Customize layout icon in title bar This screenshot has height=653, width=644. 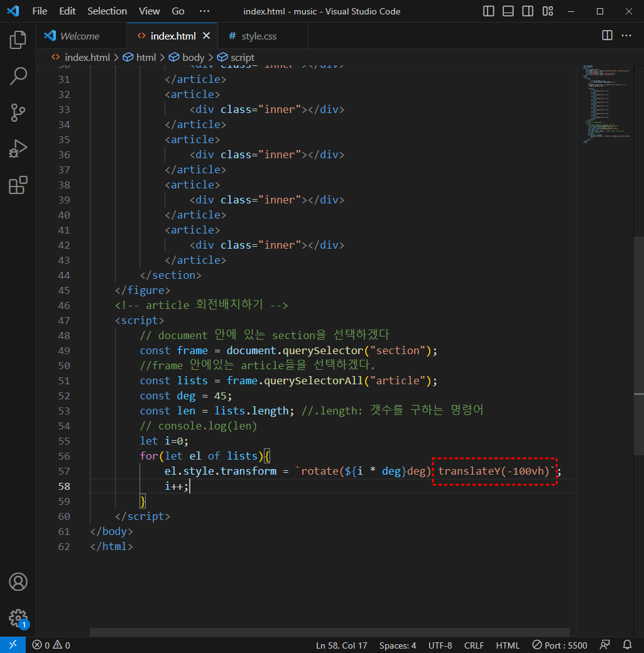click(x=548, y=11)
